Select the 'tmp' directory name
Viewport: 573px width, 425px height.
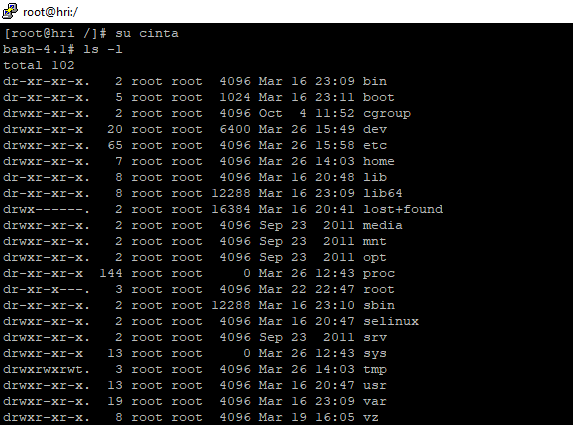(375, 370)
